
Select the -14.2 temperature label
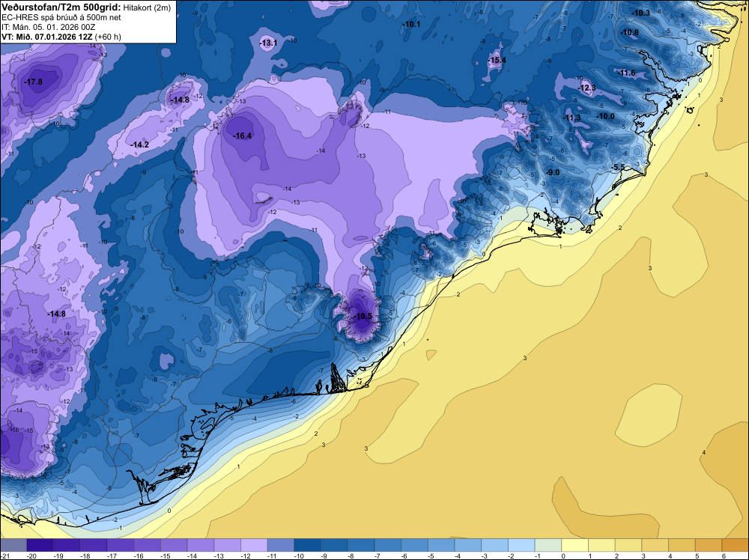(x=139, y=144)
